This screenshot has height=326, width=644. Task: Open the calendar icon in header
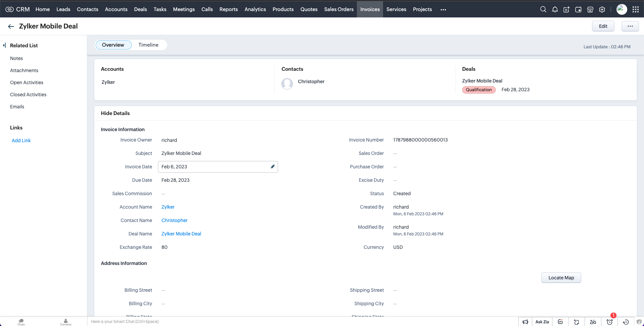[578, 9]
